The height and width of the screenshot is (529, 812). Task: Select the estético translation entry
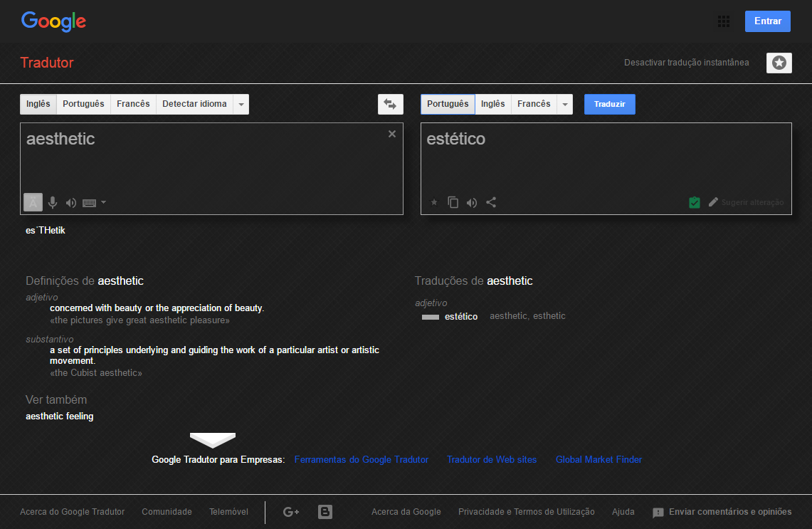tap(461, 317)
